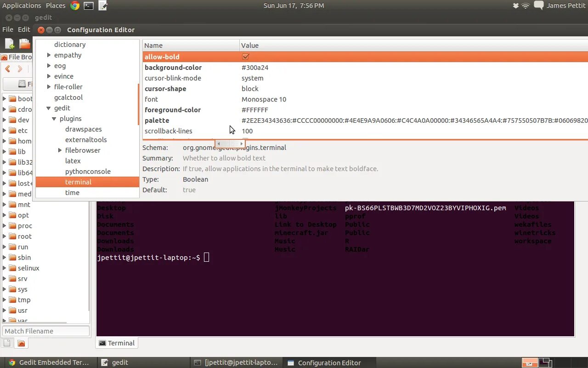The image size is (588, 368).
Task: Click the clock showing Sun Jun 17
Action: click(x=294, y=6)
